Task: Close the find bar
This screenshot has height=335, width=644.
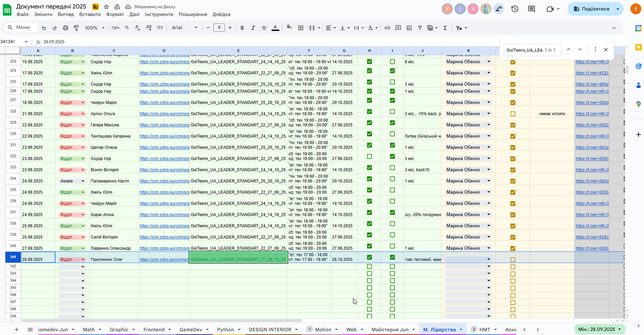Action: point(606,50)
